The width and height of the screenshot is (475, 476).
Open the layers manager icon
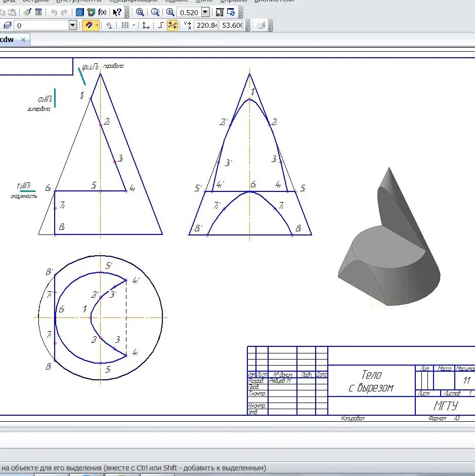point(8,25)
